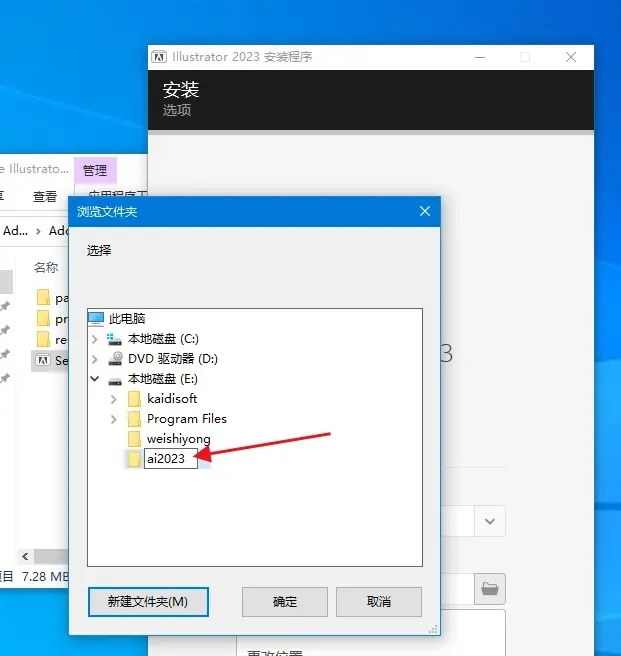The image size is (621, 656).
Task: Open the 管理 tab in File Explorer
Action: [95, 170]
